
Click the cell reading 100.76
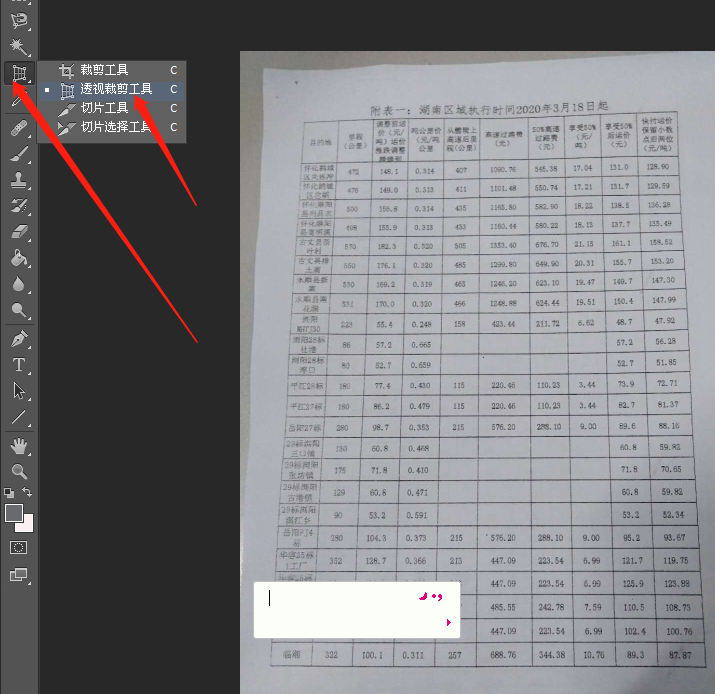tap(679, 632)
